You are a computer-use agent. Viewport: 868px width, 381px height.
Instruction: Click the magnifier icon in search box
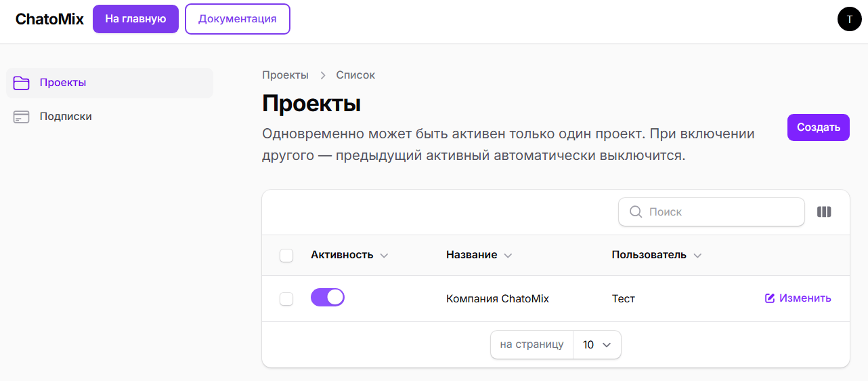tap(636, 212)
